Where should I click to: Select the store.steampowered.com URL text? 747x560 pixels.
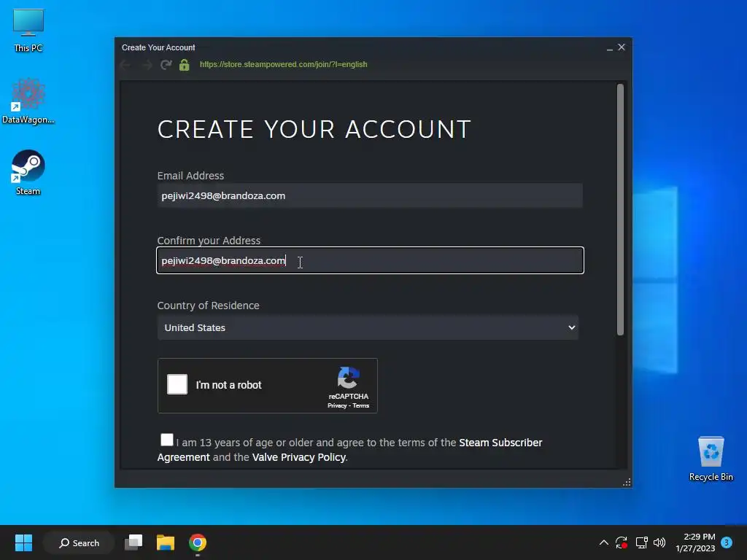(x=284, y=64)
